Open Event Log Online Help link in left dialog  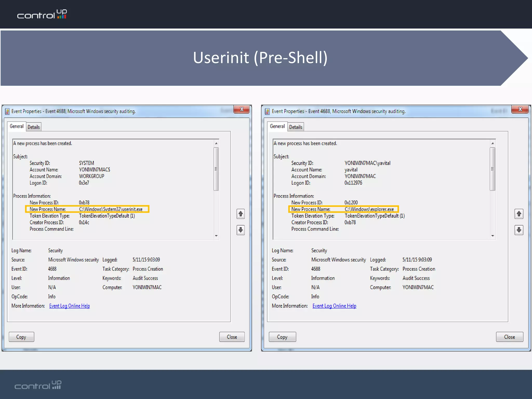(x=69, y=306)
